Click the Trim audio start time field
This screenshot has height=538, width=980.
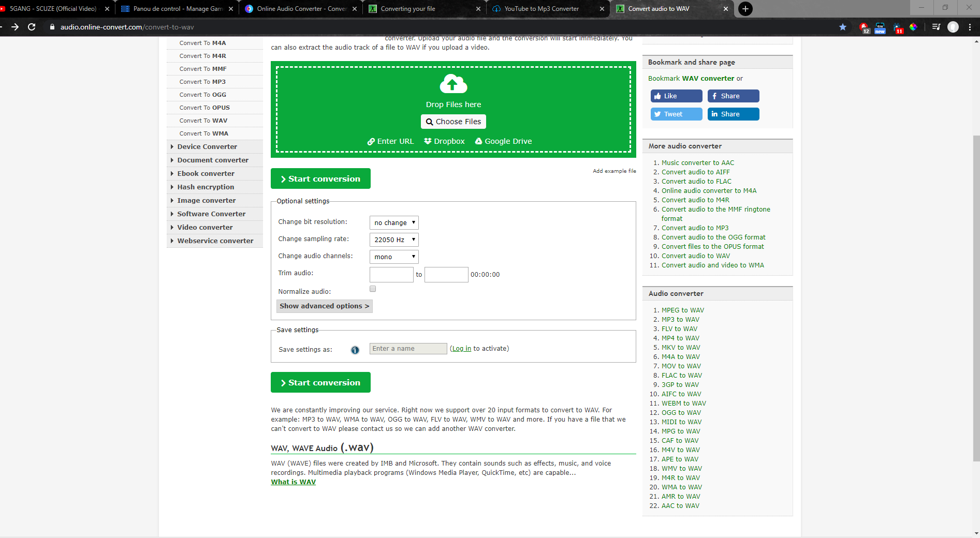[391, 275]
